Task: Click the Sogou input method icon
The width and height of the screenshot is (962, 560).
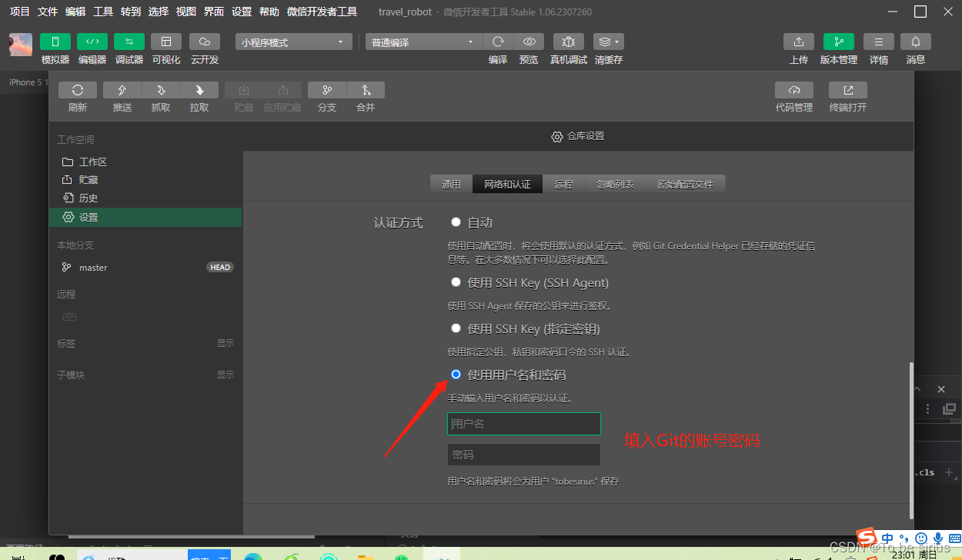Action: (x=867, y=537)
